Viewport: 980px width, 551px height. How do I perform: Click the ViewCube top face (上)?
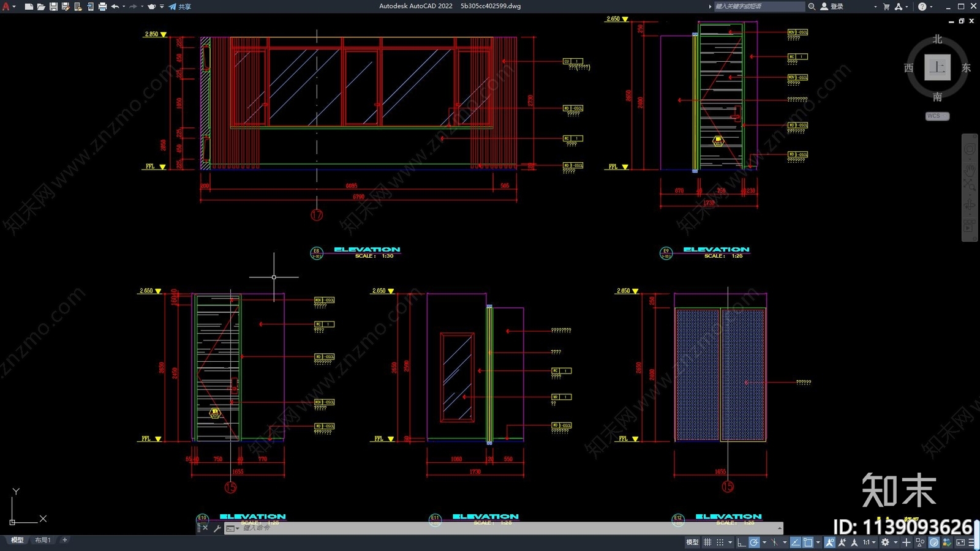pyautogui.click(x=937, y=67)
